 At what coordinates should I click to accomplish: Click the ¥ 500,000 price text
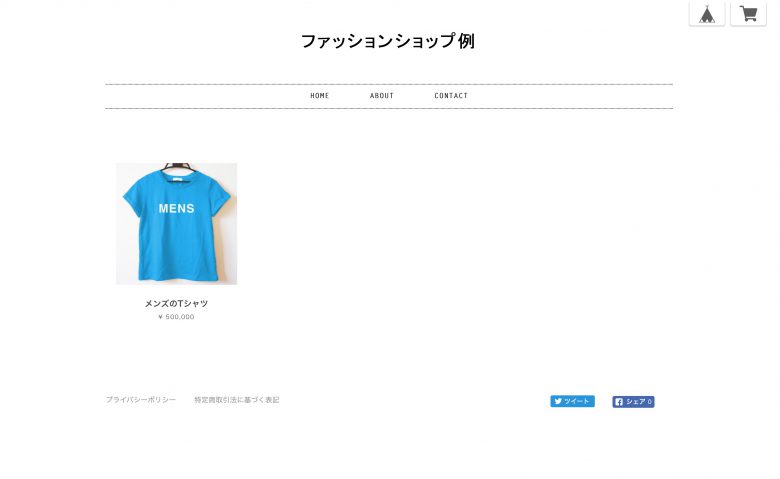(x=176, y=317)
